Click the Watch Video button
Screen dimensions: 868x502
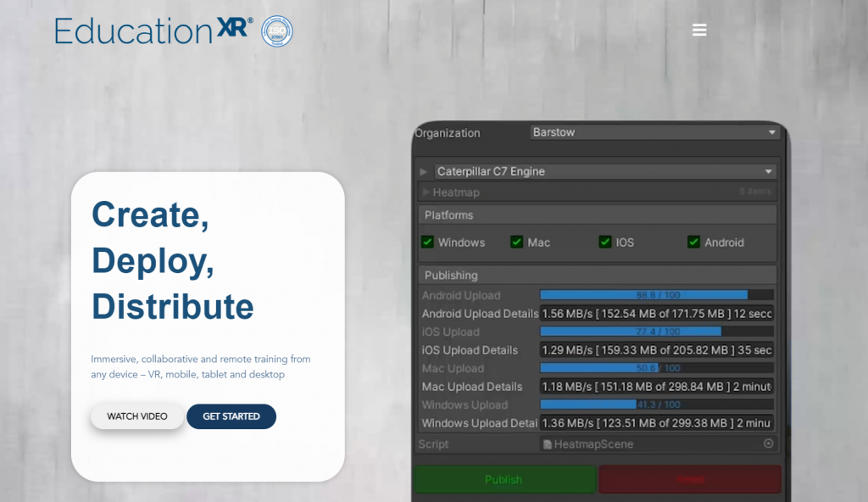point(137,416)
